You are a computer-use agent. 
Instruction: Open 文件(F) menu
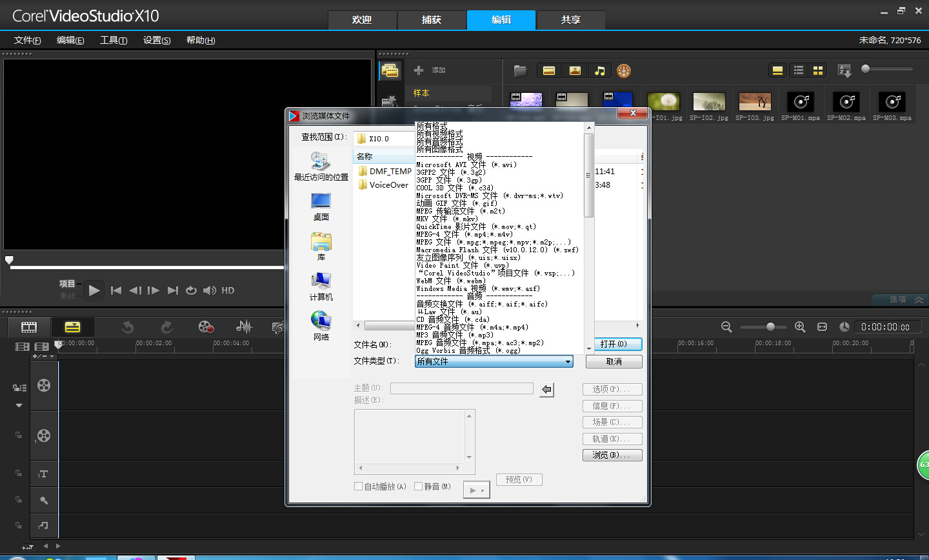click(27, 40)
